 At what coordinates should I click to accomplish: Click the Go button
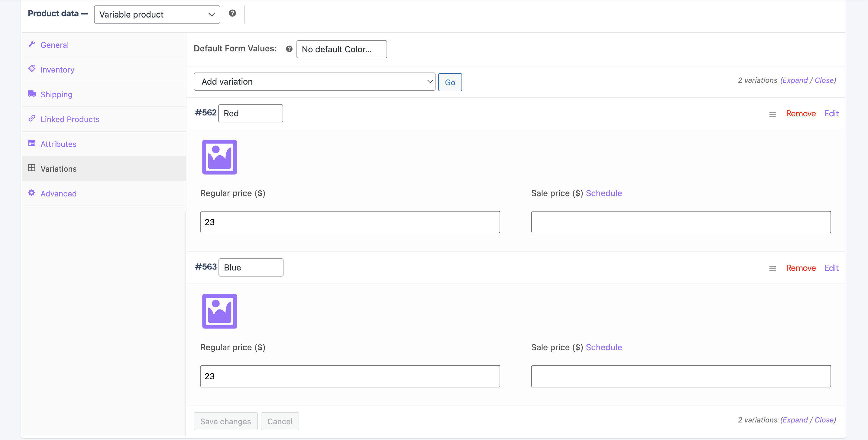coord(450,82)
